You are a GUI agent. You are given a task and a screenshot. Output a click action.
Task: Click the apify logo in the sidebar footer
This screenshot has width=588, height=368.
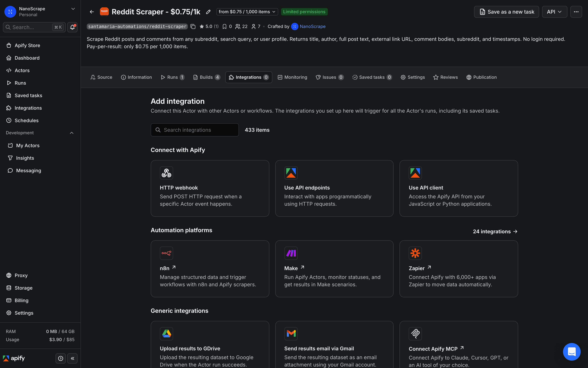14,358
